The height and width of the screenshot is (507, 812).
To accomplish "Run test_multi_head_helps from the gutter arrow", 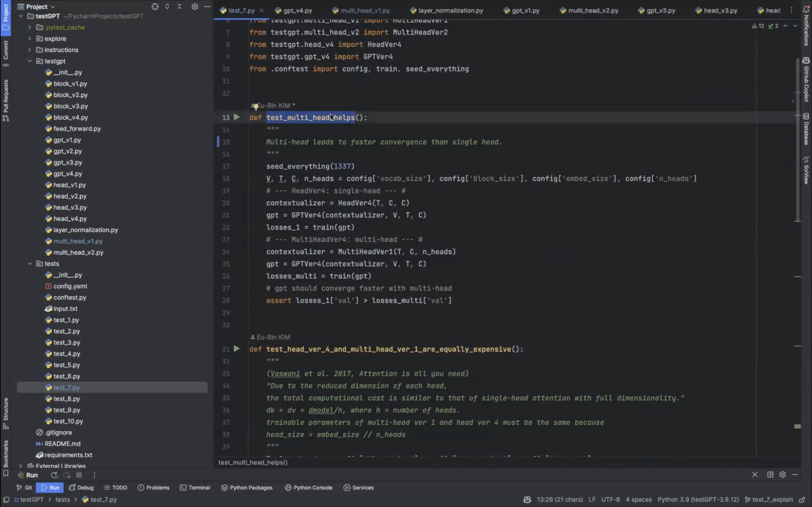I will pyautogui.click(x=237, y=117).
